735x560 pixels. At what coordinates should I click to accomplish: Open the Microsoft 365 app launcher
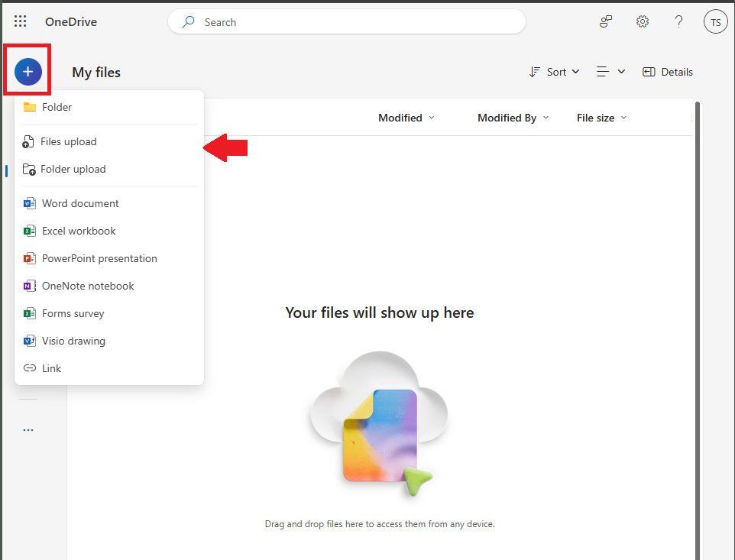[x=20, y=21]
